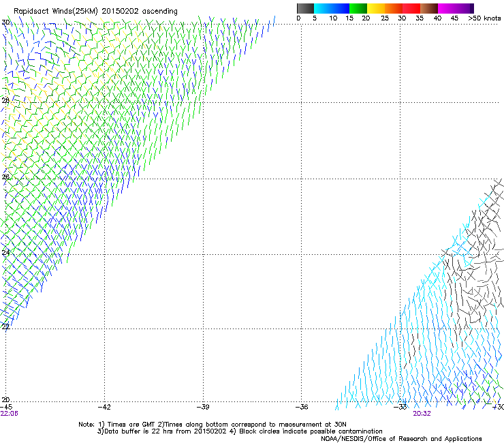Viewport: 504px width, 443px height.
Task: Click the latitude label 20
Action: [5, 399]
